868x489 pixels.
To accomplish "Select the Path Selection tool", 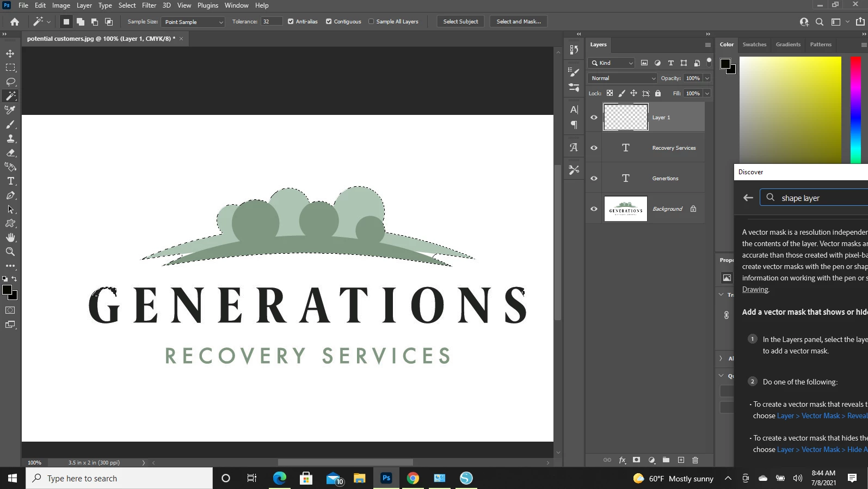I will click(10, 209).
